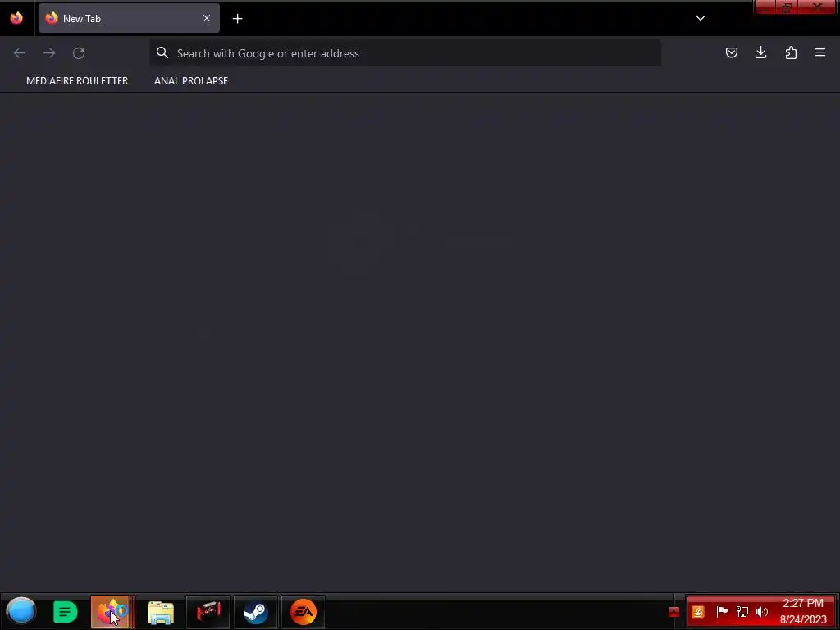Open the Windows Start orb

click(21, 610)
